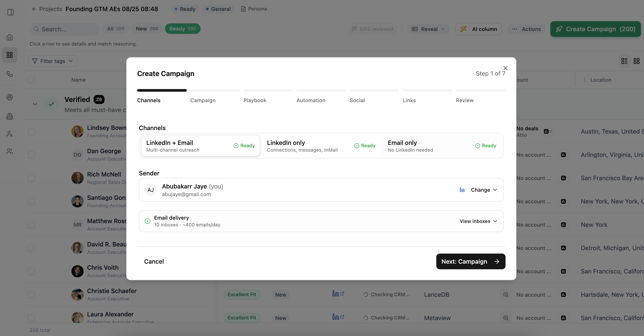Click the search-account icon in LanceDB row
This screenshot has width=644, height=336.
tap(506, 295)
